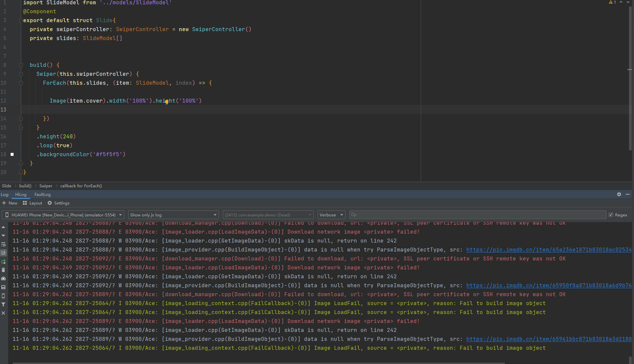Collapse the Swiper fold marker on line 9
This screenshot has height=364, width=634.
pos(21,74)
